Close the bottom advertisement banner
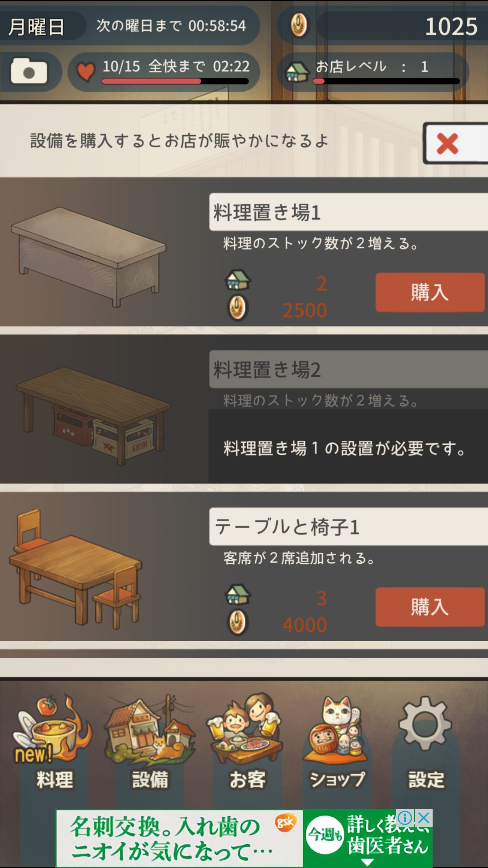 [x=424, y=818]
